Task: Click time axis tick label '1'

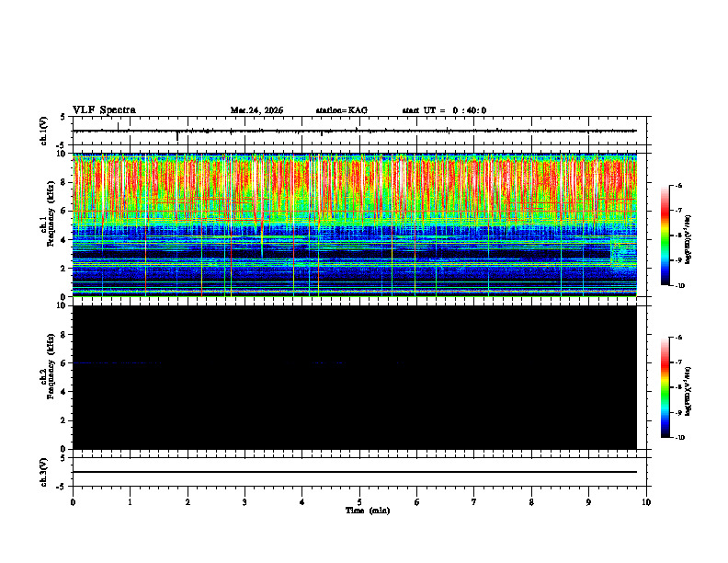Action: point(130,502)
